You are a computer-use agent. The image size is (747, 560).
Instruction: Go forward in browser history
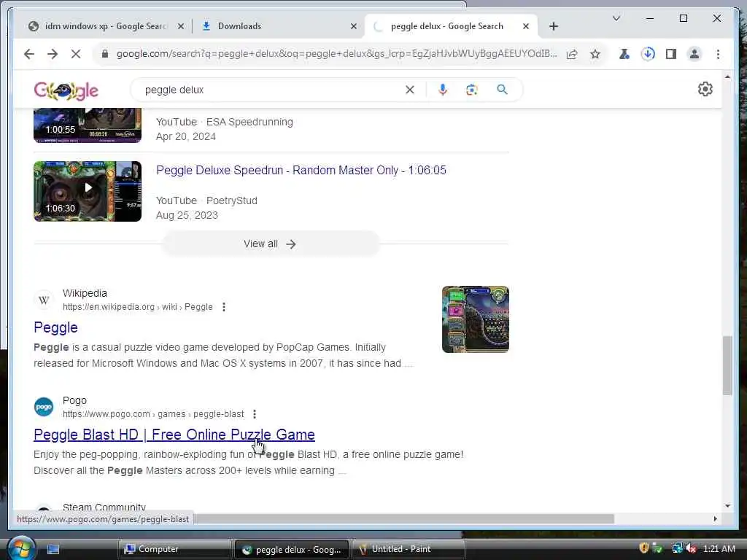click(53, 54)
